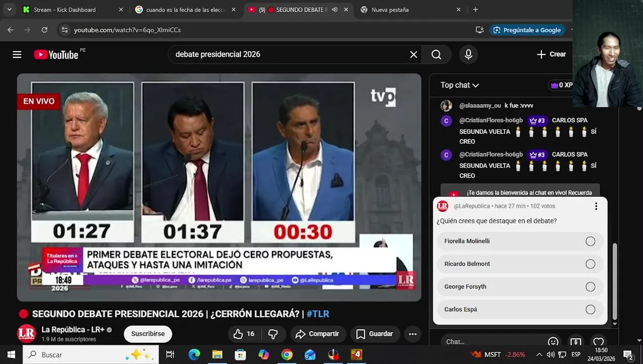This screenshot has width=643, height=364.
Task: Switch to Stream - Kick Dashboard tab
Action: tap(72, 10)
